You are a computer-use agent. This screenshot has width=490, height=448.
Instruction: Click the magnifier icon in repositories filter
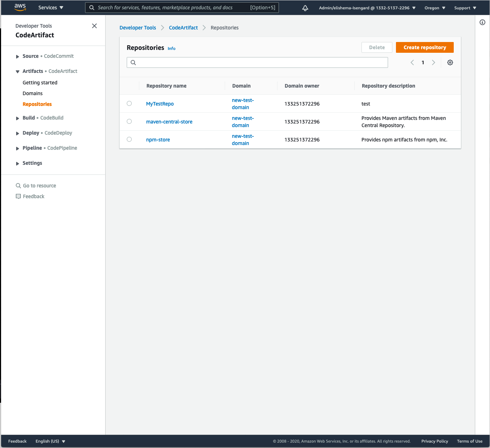pos(133,62)
